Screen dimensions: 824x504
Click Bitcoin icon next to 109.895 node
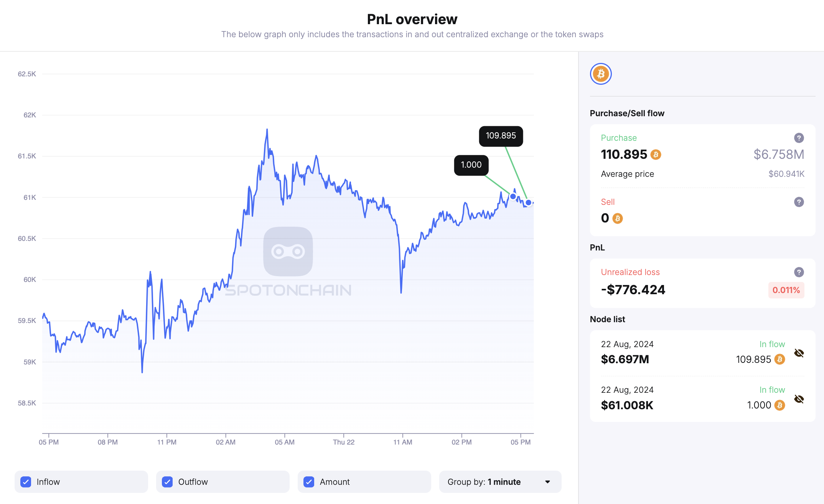click(780, 359)
